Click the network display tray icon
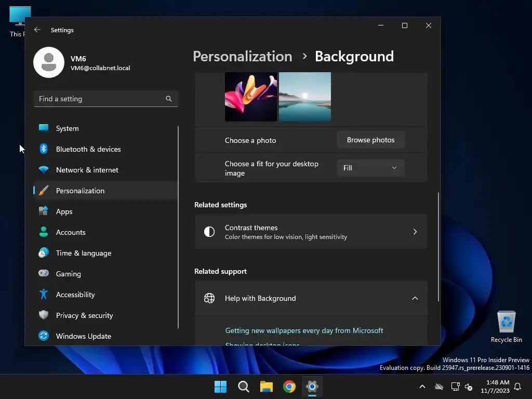 (455, 387)
